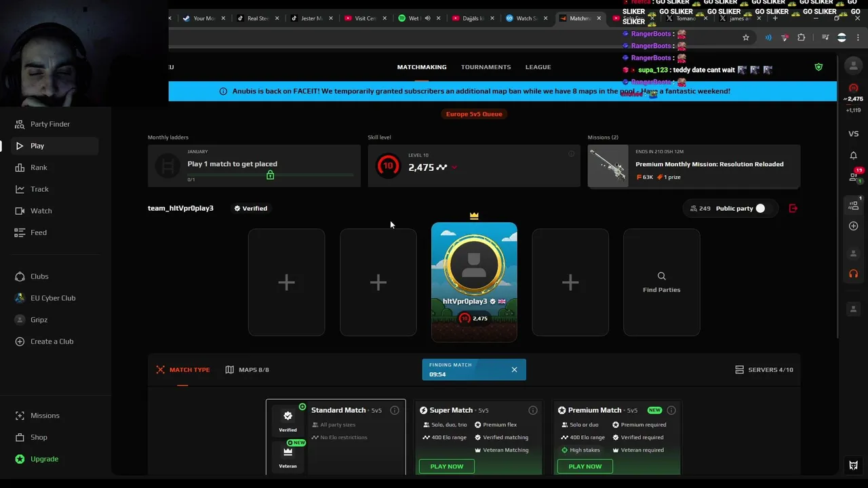Click the FACEIT logo in bottom-right corner
The image size is (868, 488).
point(854,466)
